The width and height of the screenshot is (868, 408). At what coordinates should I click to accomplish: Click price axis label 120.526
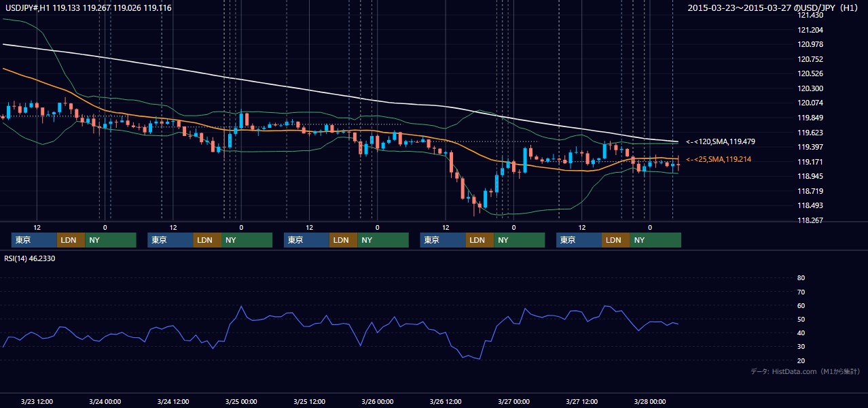810,73
